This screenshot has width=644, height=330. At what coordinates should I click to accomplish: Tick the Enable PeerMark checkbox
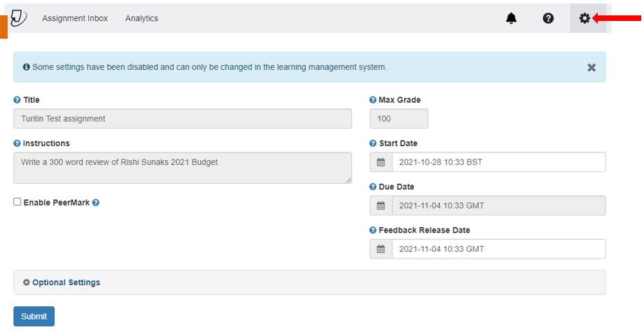[x=17, y=201]
